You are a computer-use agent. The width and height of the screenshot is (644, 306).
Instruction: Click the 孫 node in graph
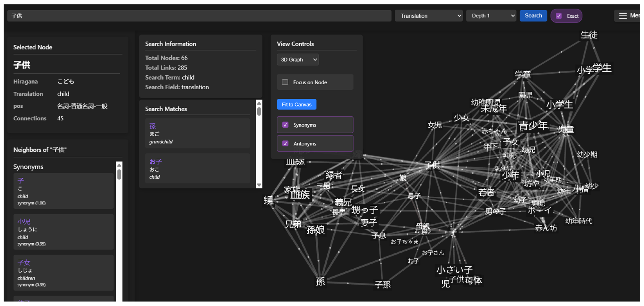[x=320, y=282]
